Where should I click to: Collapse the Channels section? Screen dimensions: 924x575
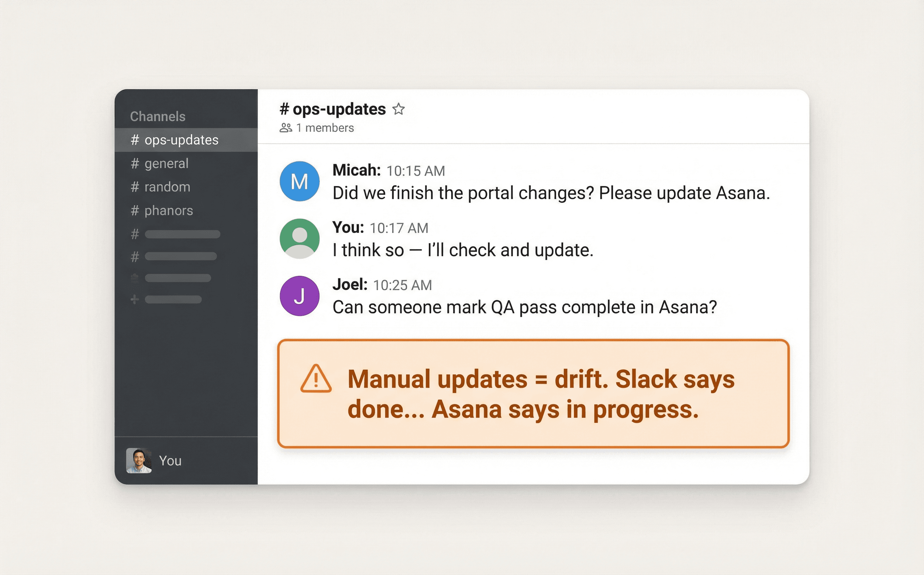(158, 116)
